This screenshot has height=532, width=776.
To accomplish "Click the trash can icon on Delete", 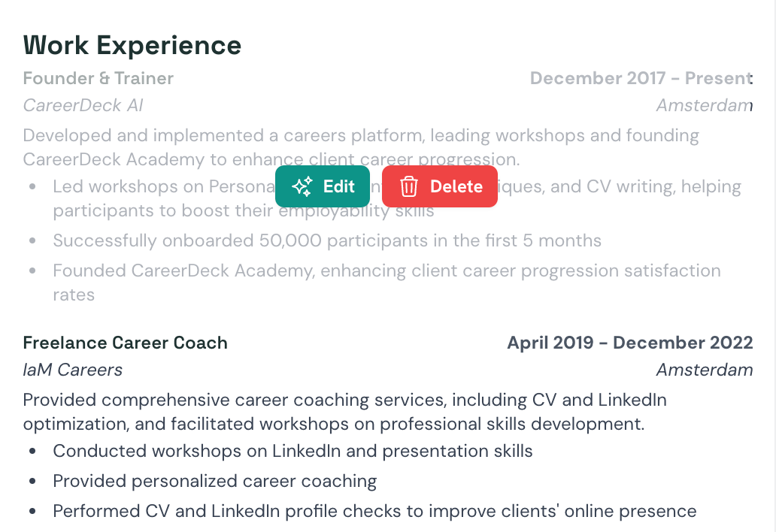I will click(x=409, y=187).
